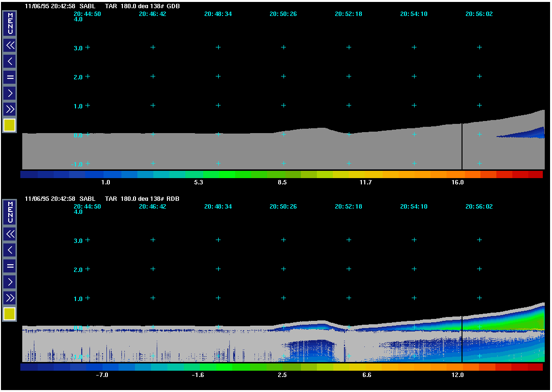The width and height of the screenshot is (552, 392).
Task: Click the dark blue end of bottom color bar
Action: [x=30, y=367]
